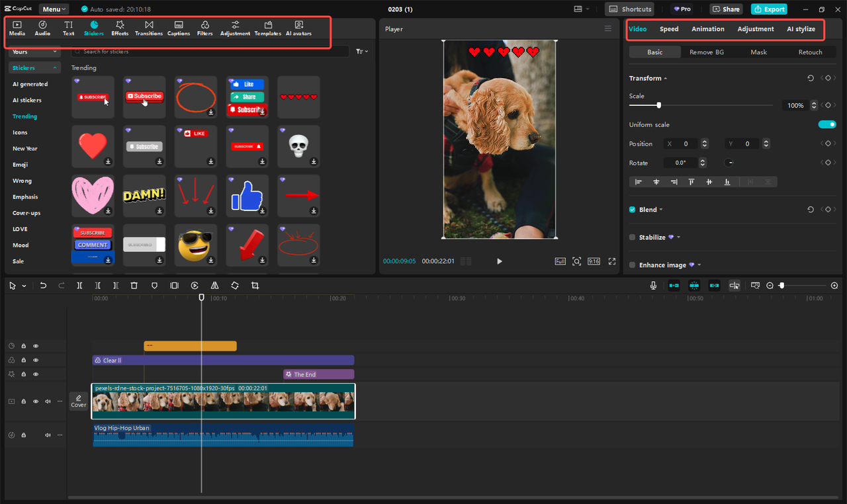Viewport: 847px width, 504px height.
Task: Select the Trending sticker category
Action: click(x=24, y=116)
